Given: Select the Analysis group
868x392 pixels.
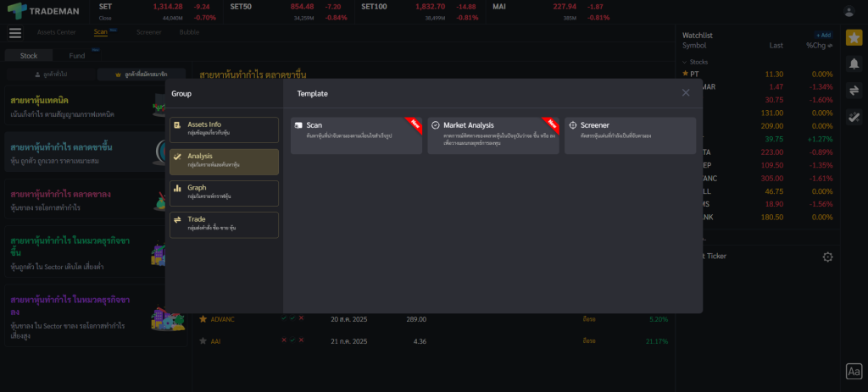Looking at the screenshot, I should (x=224, y=162).
